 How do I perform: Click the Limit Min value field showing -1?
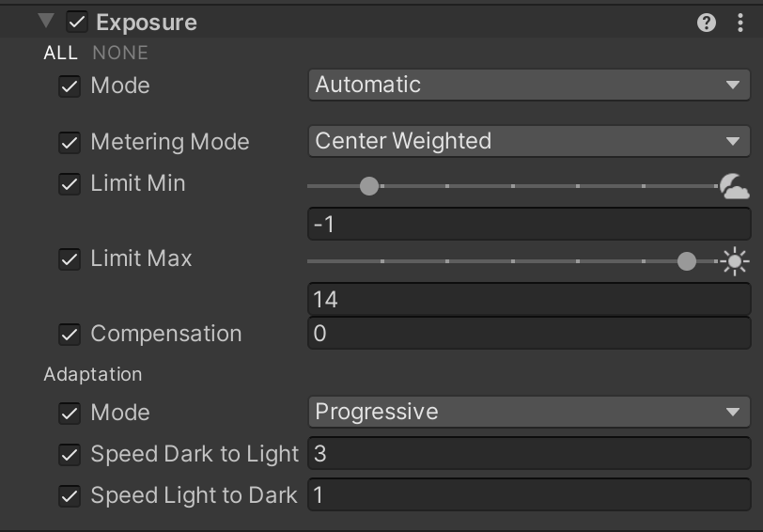click(x=529, y=224)
